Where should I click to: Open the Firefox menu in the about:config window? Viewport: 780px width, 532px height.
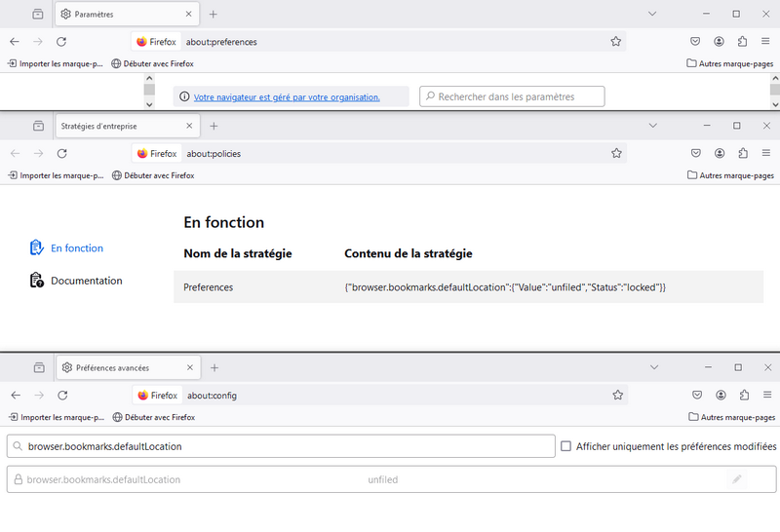[x=766, y=396]
